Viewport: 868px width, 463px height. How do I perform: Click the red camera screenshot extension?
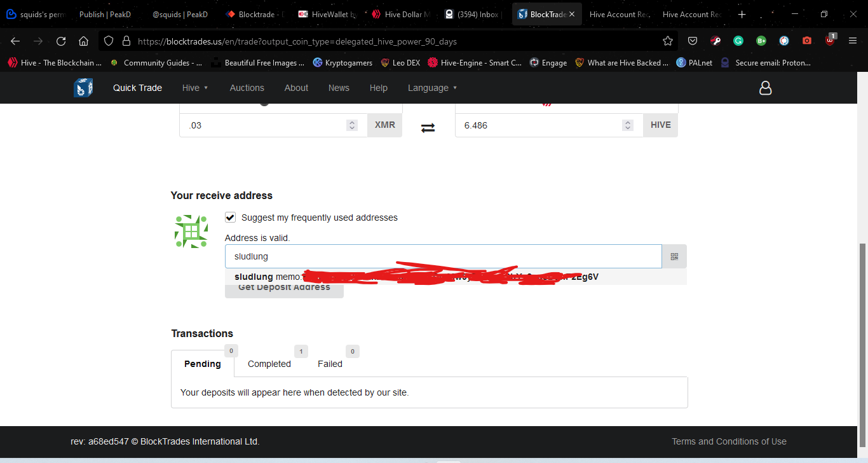tap(807, 41)
